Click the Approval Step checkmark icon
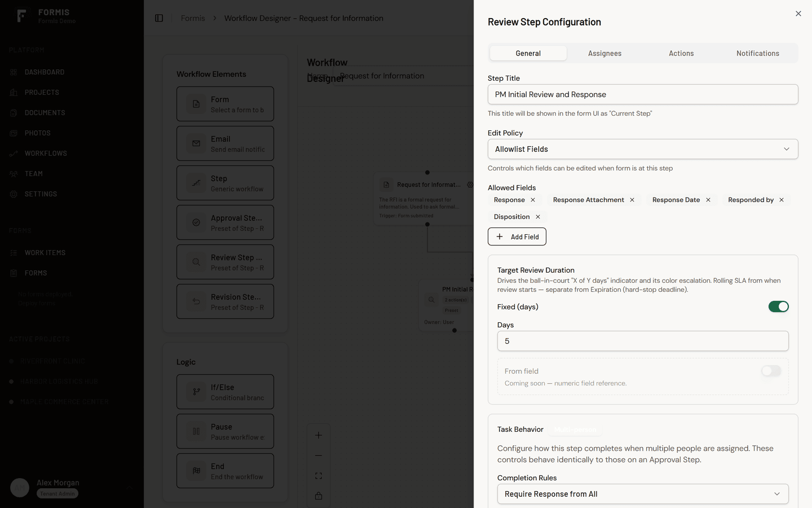 click(x=196, y=222)
